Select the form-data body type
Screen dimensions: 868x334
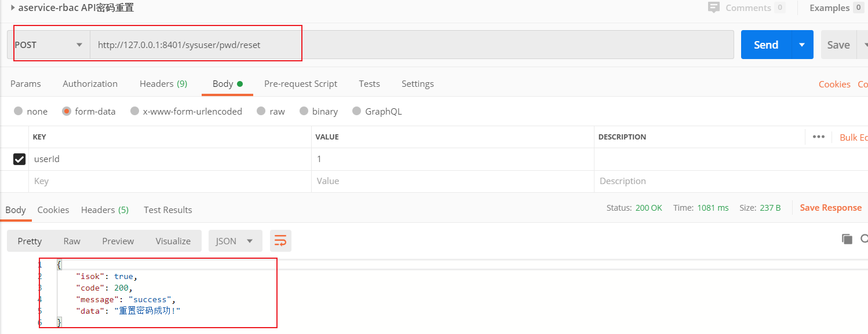67,111
